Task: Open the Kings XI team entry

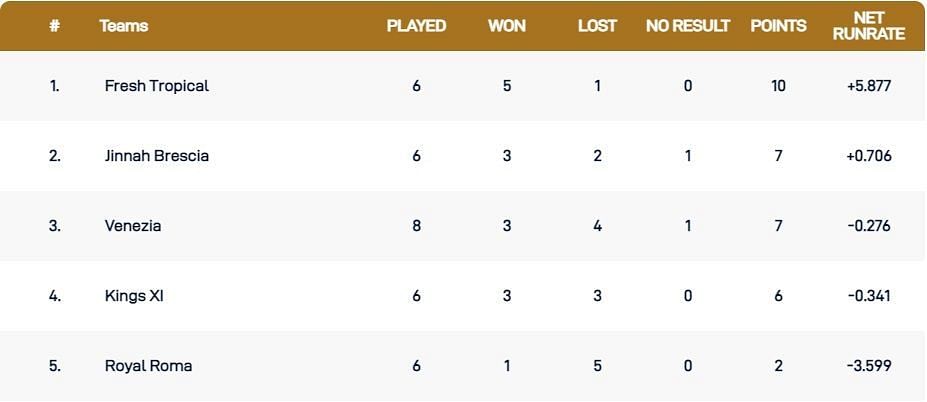Action: tap(133, 296)
